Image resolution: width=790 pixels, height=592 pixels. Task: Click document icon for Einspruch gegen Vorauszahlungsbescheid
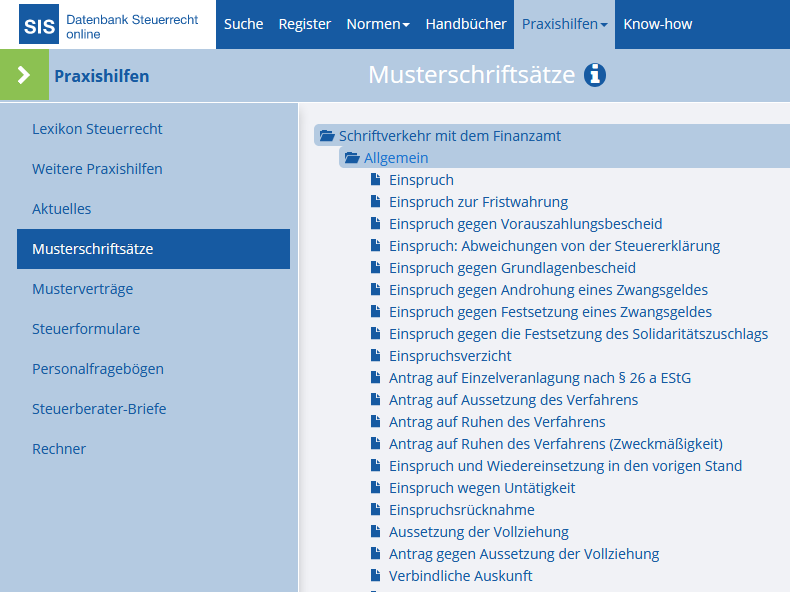coord(375,223)
